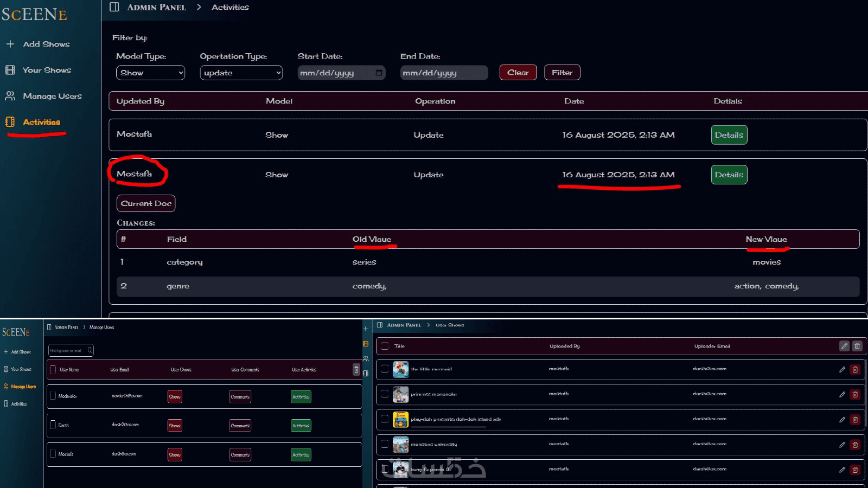This screenshot has height=488, width=868.
Task: Open Details for the first Mostafa activity row
Action: pos(729,135)
